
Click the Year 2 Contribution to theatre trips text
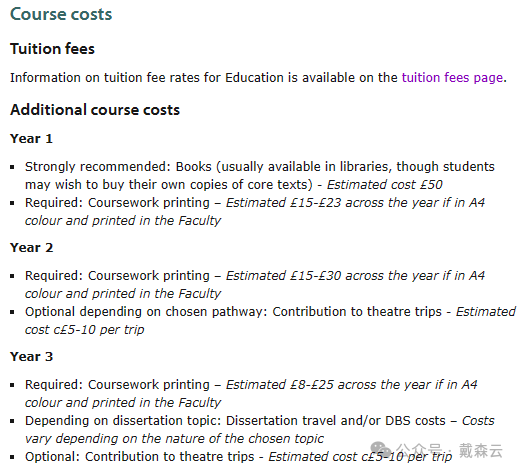[357, 312]
